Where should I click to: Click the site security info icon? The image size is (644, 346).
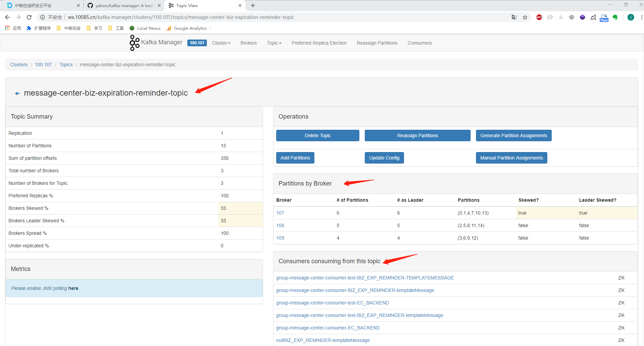coord(43,17)
